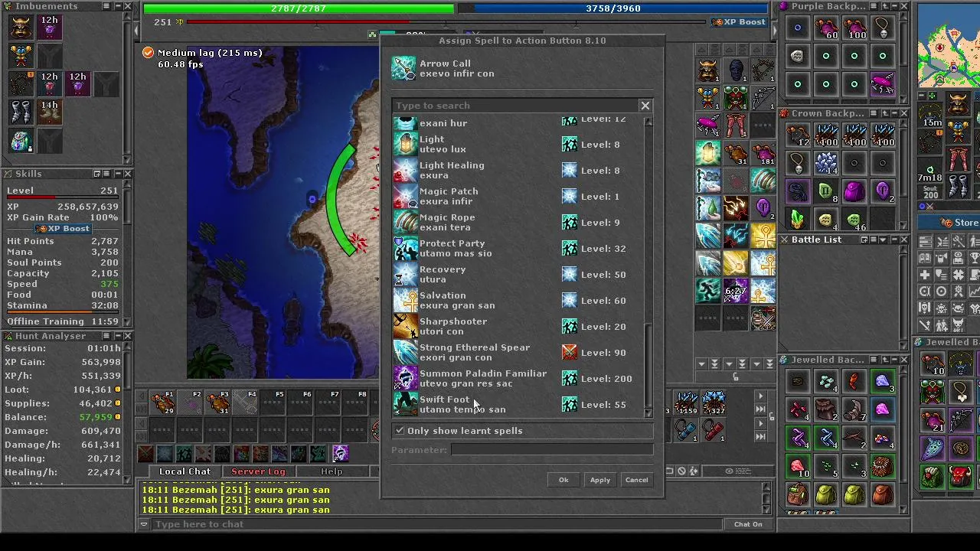
Task: Click the Type here to chat field
Action: pos(436,524)
